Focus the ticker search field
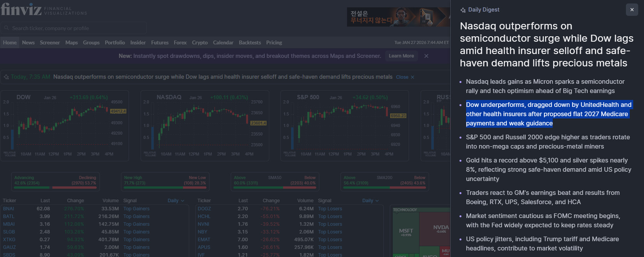This screenshot has width=644, height=257. coord(74,28)
